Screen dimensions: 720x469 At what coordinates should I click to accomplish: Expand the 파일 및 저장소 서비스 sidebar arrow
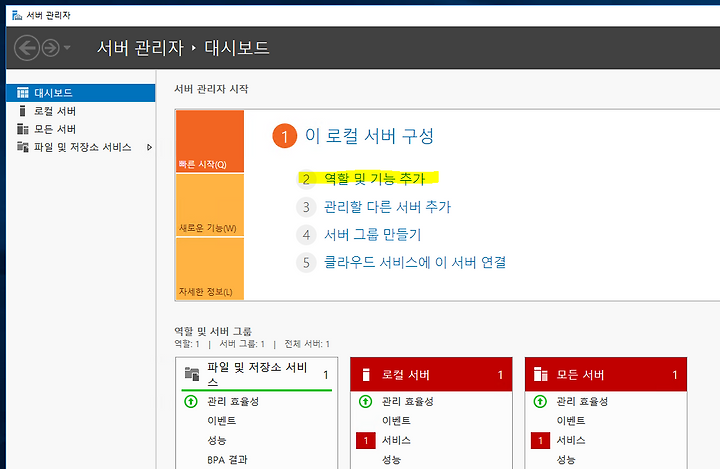(149, 147)
